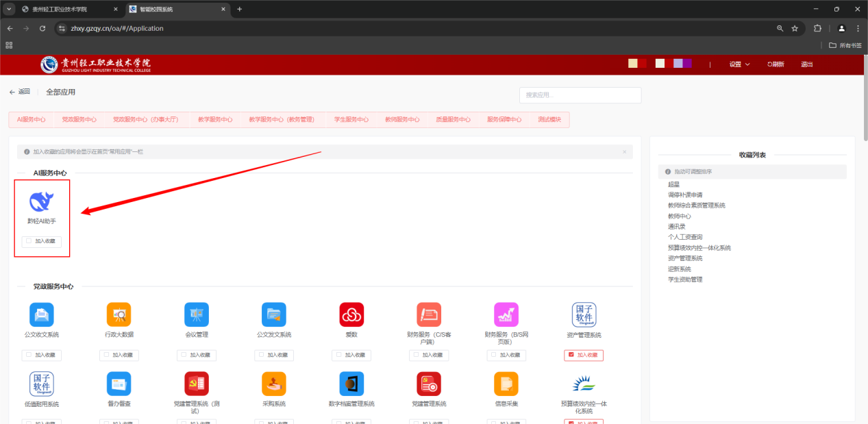The height and width of the screenshot is (424, 868).
Task: Tick 加入收藏 checkbox under 黔轻AI助手
Action: coord(29,241)
